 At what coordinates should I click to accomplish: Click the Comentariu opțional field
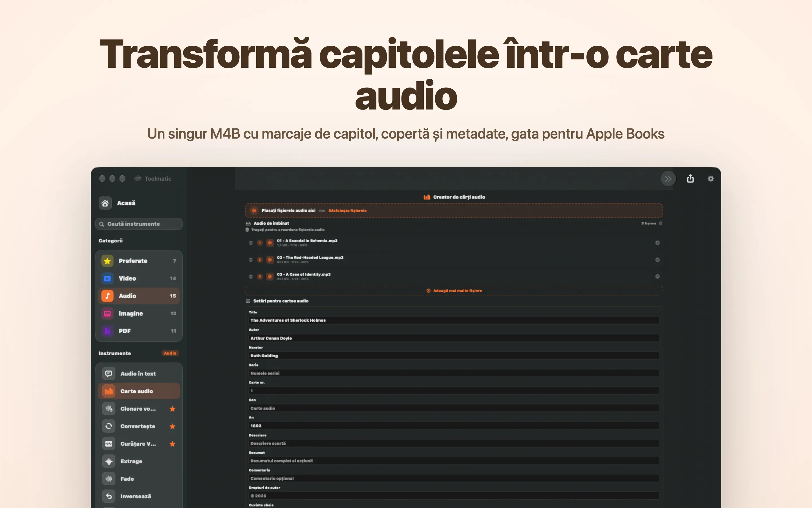click(x=454, y=478)
